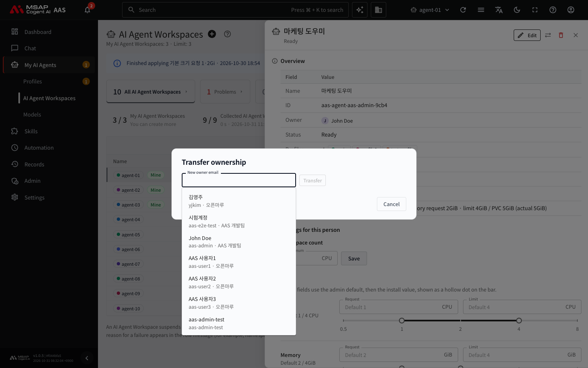The width and height of the screenshot is (588, 368).
Task: Click the refresh icon in top bar
Action: 463,10
